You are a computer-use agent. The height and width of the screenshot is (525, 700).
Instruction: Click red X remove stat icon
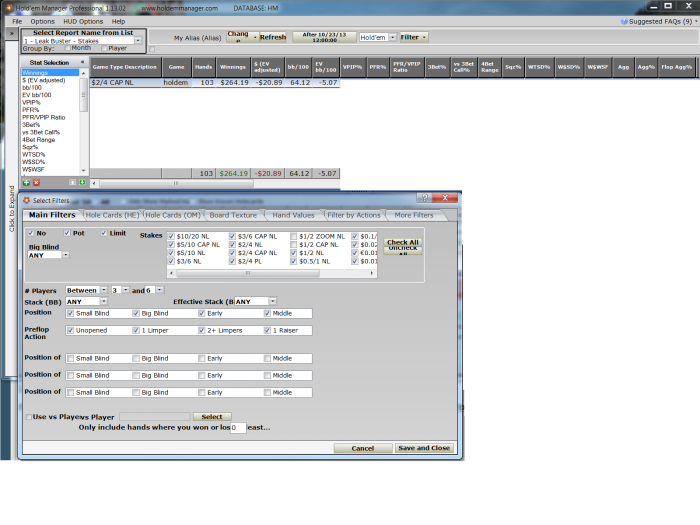click(x=36, y=183)
